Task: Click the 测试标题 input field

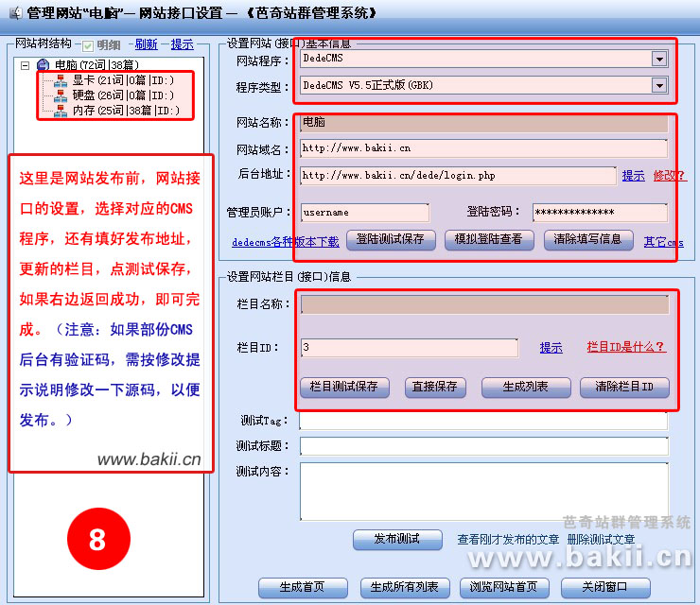Action: (x=484, y=446)
